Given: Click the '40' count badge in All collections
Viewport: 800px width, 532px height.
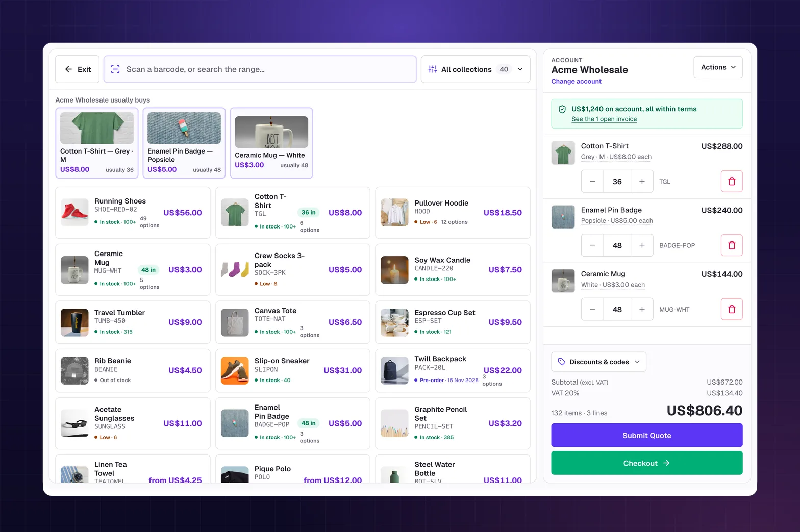Looking at the screenshot, I should [x=504, y=69].
